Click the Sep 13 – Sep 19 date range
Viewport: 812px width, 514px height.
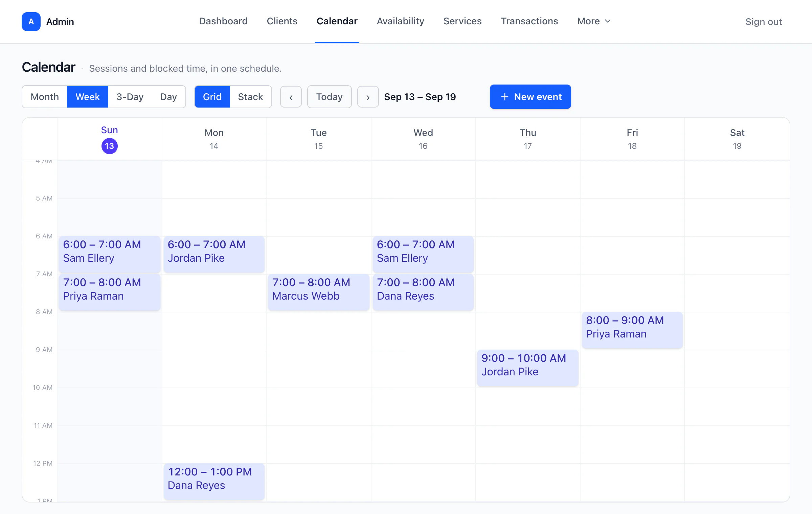tap(420, 97)
